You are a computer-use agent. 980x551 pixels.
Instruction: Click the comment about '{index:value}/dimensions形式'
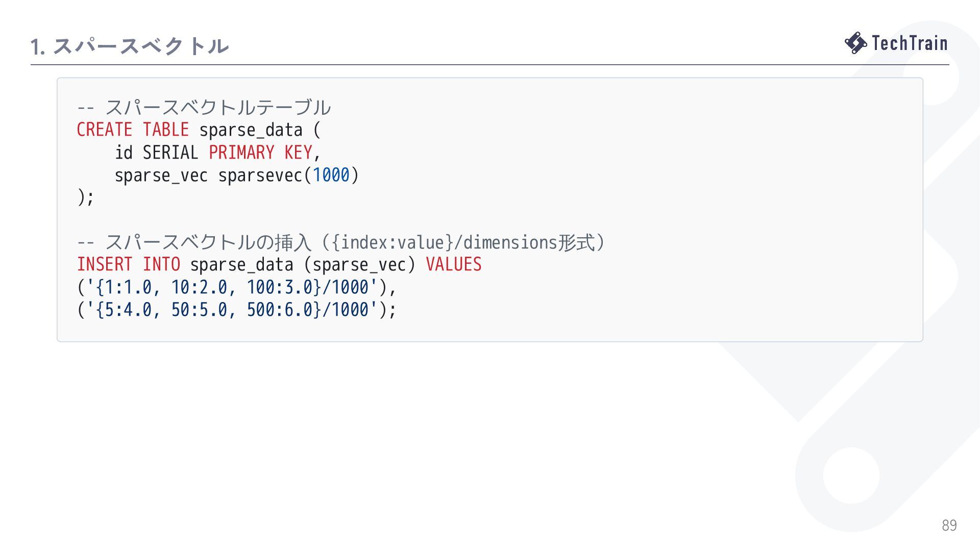coord(341,242)
